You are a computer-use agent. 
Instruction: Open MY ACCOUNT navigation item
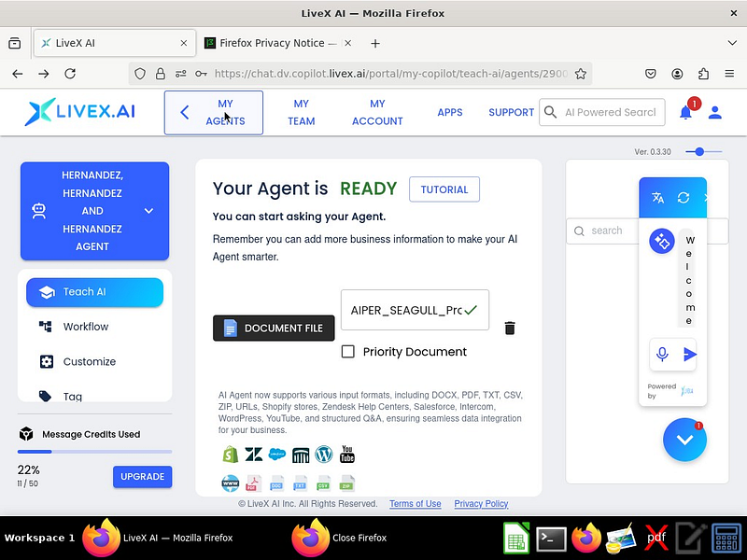(377, 112)
